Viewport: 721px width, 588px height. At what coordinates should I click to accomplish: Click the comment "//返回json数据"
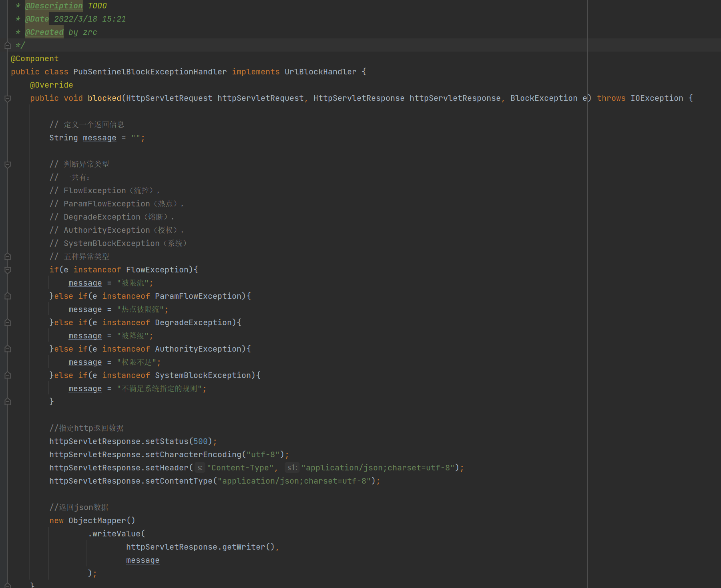79,508
